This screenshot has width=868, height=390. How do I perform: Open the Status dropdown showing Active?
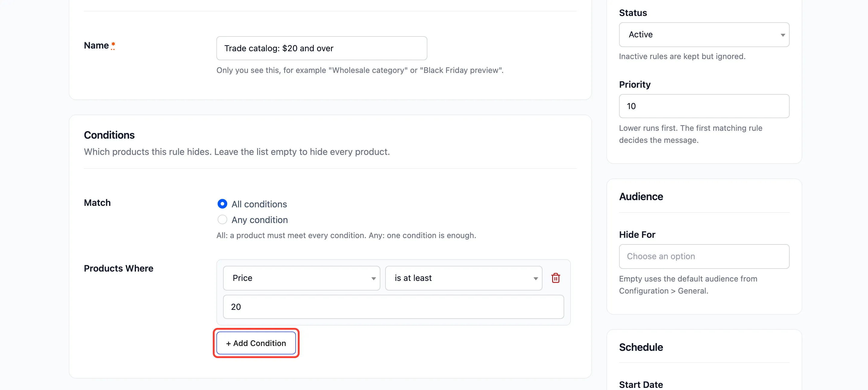[x=704, y=34]
